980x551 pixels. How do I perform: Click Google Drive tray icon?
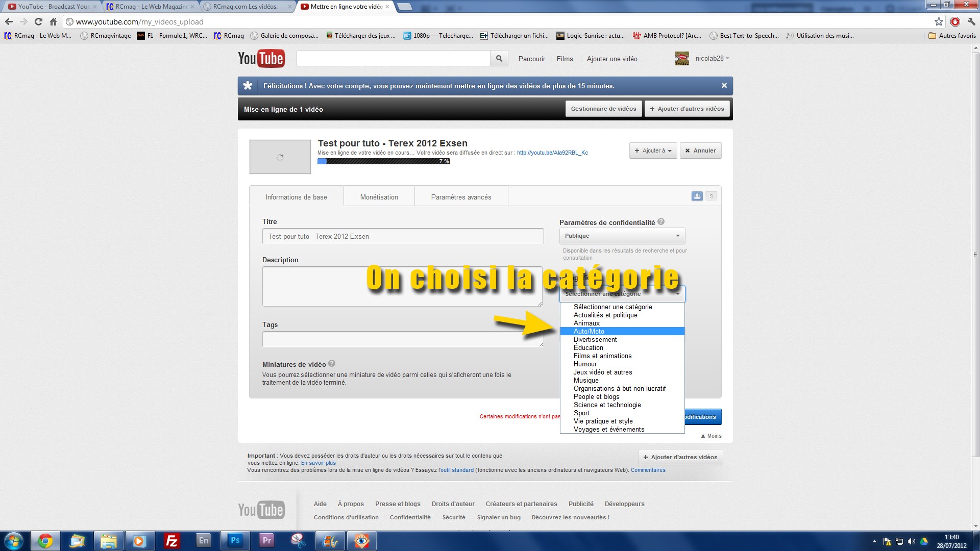tap(924, 541)
